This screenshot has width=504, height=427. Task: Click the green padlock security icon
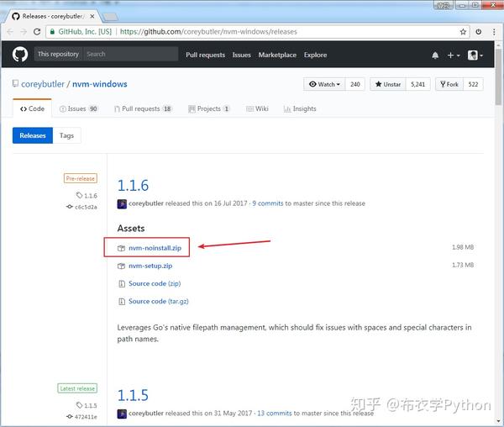52,31
